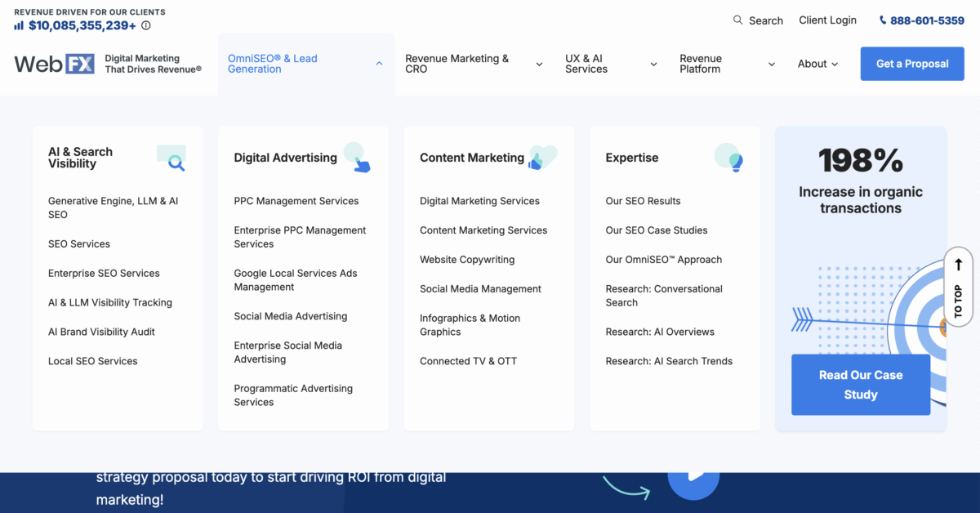Click the Expertise lightbulb icon
This screenshot has height=513, width=980.
coord(729,158)
